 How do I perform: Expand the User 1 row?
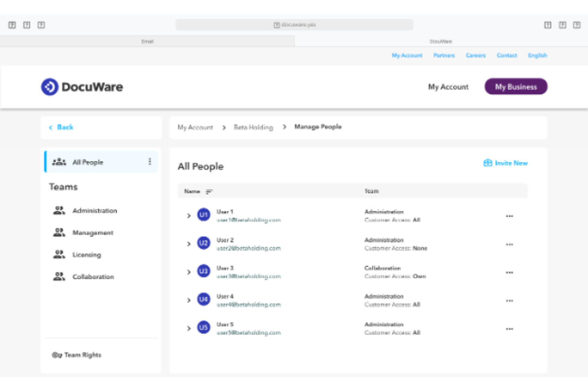(x=189, y=216)
